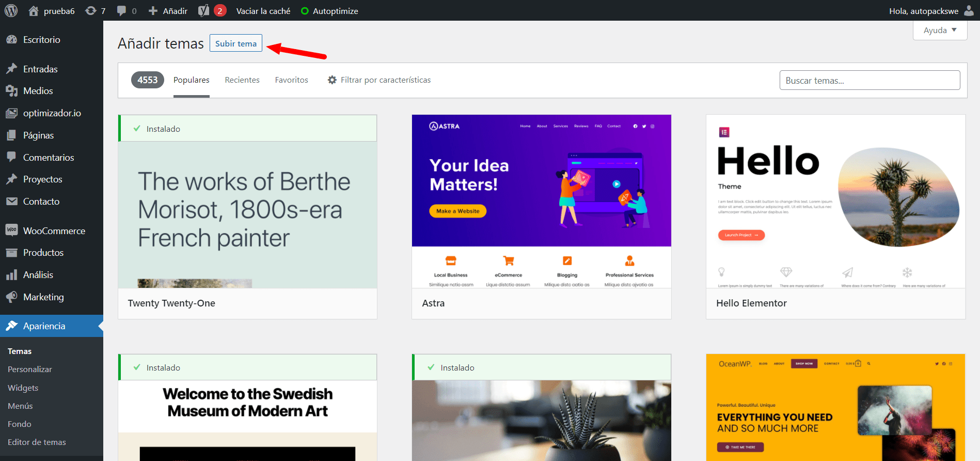The width and height of the screenshot is (980, 461).
Task: Click the Apariencia paintbrush icon
Action: (x=11, y=326)
